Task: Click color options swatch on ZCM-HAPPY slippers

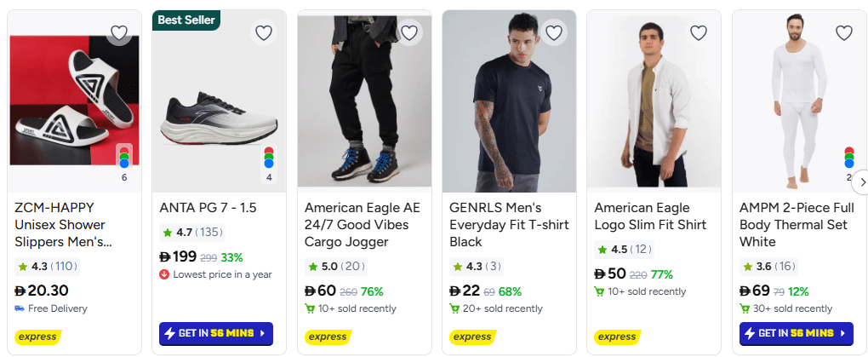Action: [x=124, y=157]
